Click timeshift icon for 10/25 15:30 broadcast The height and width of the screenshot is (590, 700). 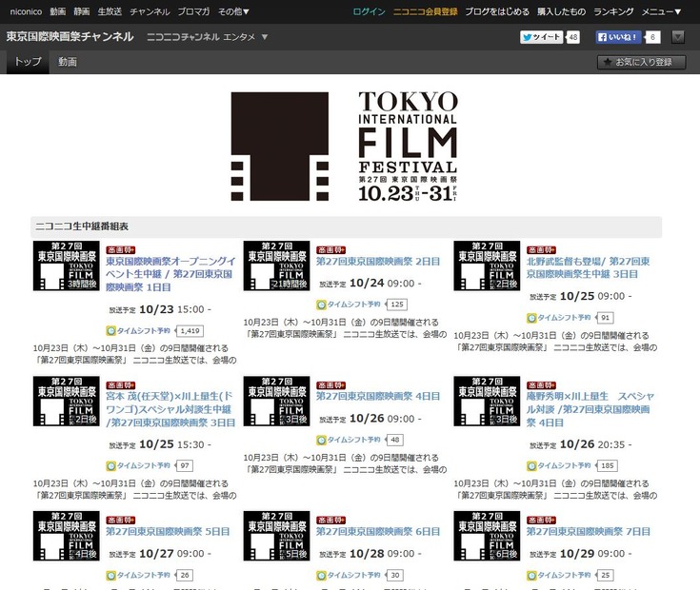coord(110,466)
